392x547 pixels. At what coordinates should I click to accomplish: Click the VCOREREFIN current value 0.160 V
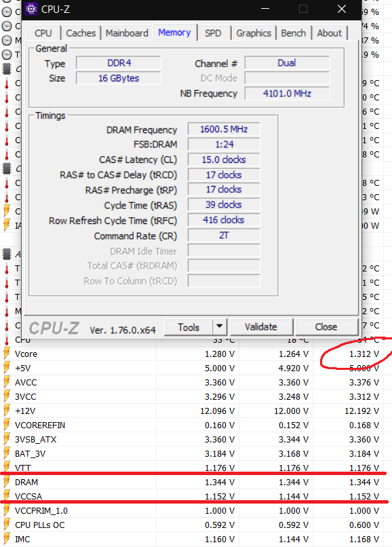click(220, 426)
